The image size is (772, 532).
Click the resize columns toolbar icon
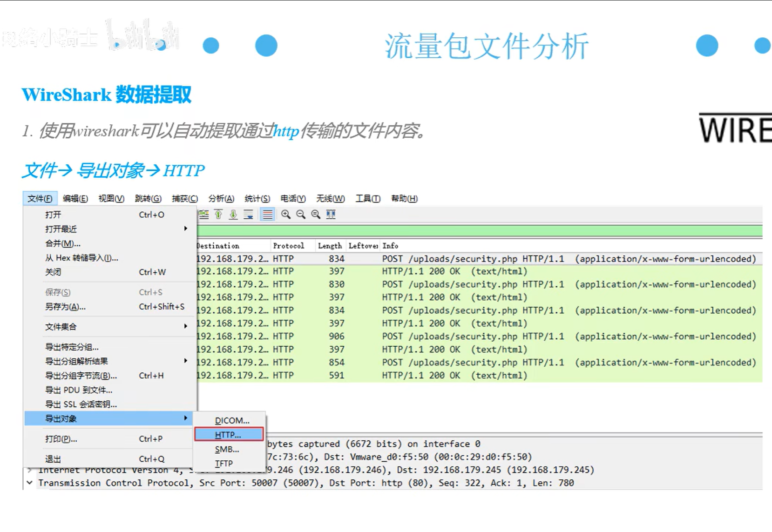331,215
